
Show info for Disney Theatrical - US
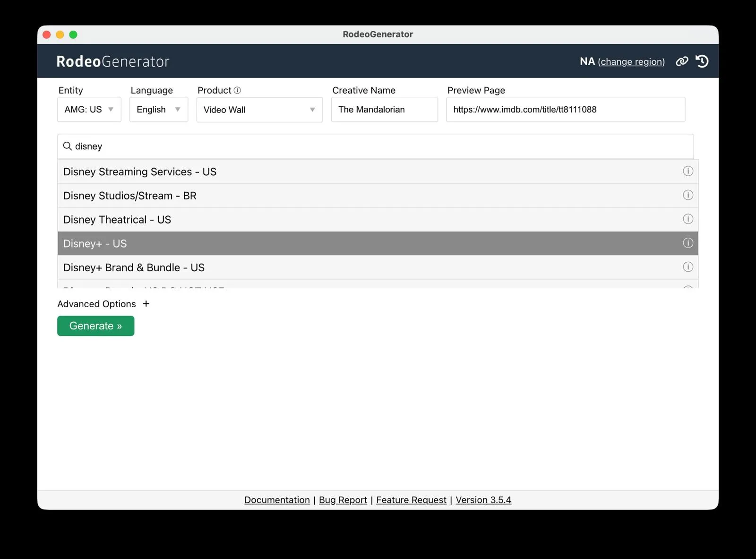coord(688,219)
